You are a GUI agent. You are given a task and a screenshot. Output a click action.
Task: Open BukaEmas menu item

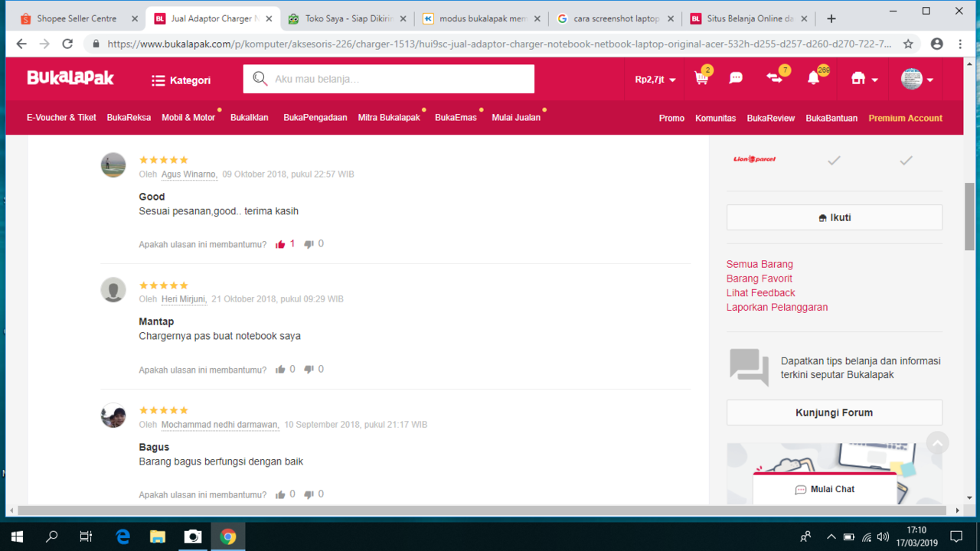point(456,118)
